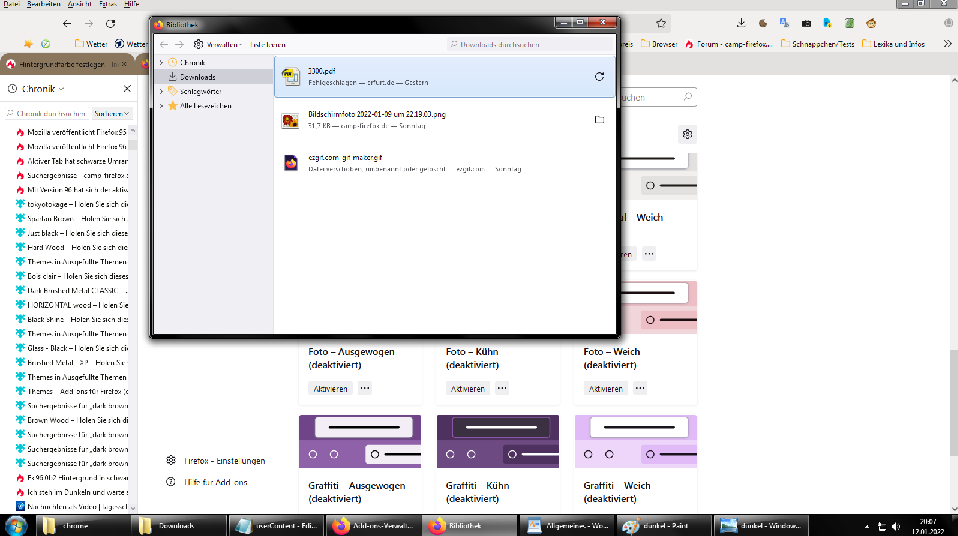958x536 pixels.
Task: Click the gear icon on add-ons page
Action: [687, 134]
